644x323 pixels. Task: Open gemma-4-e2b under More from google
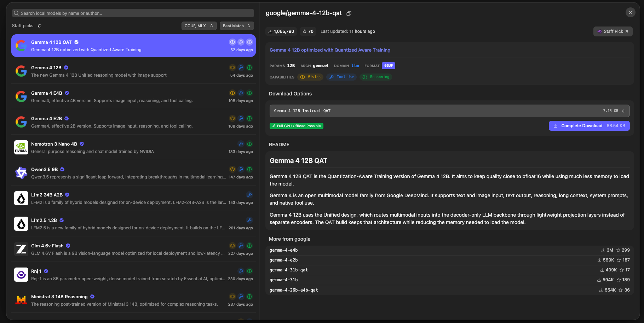[449, 260]
